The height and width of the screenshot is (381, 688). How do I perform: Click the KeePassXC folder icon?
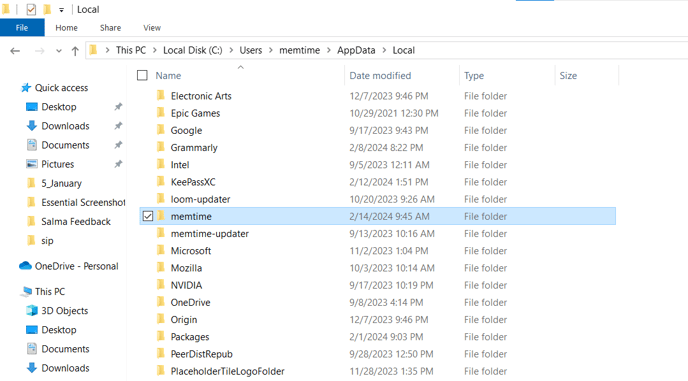tap(161, 181)
